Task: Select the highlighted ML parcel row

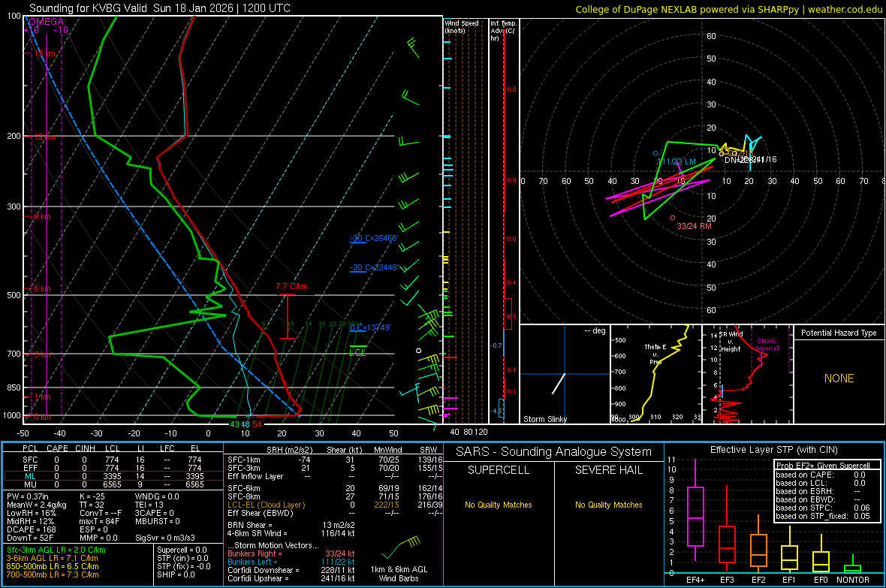Action: click(112, 476)
